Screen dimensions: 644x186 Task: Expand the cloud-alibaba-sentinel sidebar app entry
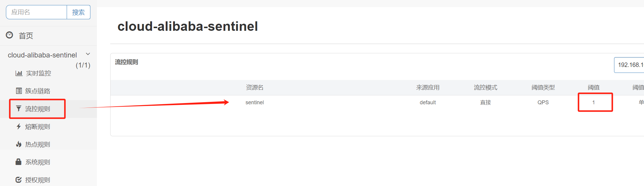tap(42, 55)
